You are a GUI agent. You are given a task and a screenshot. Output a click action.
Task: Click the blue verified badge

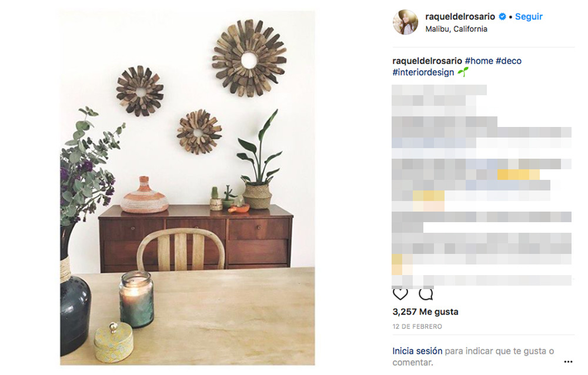pyautogui.click(x=502, y=16)
